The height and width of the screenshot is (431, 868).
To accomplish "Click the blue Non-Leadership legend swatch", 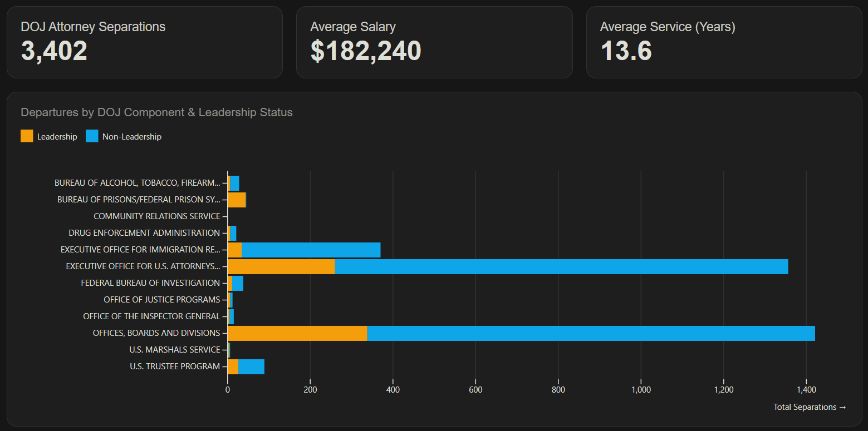I will click(x=92, y=136).
